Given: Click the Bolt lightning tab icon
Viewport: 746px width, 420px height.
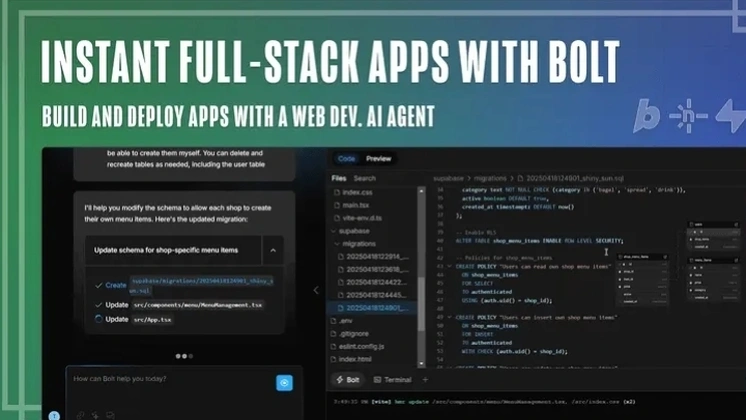Looking at the screenshot, I should [x=340, y=380].
